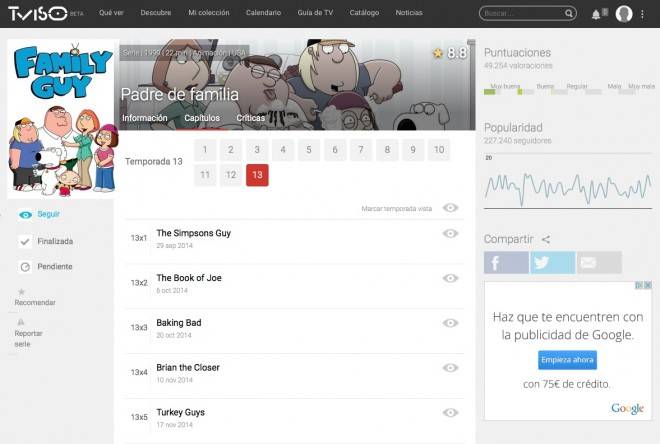Mark Brian the Closer as watched
The image size is (660, 444).
(450, 368)
